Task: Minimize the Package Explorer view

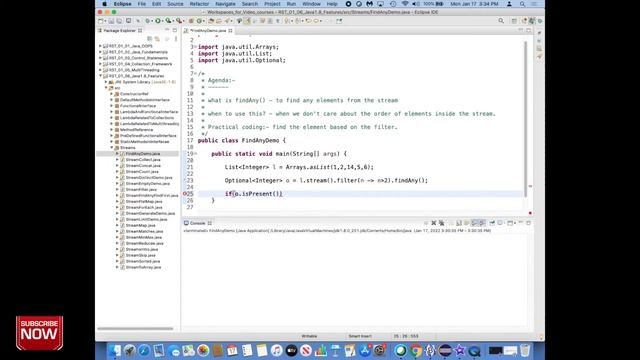Action: coord(167,30)
